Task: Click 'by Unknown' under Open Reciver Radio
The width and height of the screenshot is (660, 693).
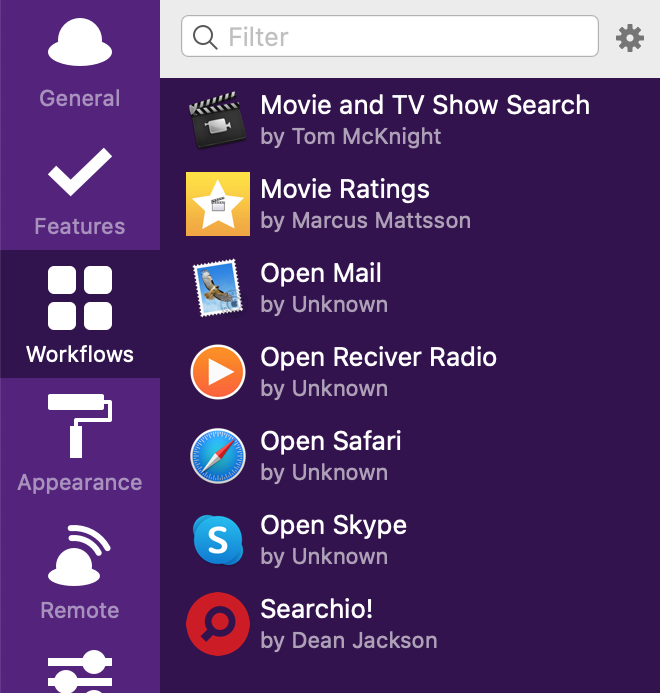Action: coord(324,389)
